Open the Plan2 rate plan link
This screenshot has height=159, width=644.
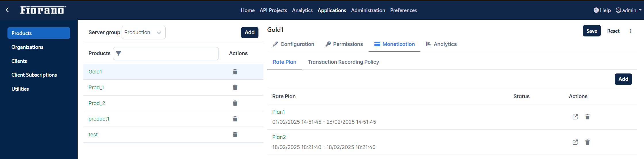[x=279, y=137]
